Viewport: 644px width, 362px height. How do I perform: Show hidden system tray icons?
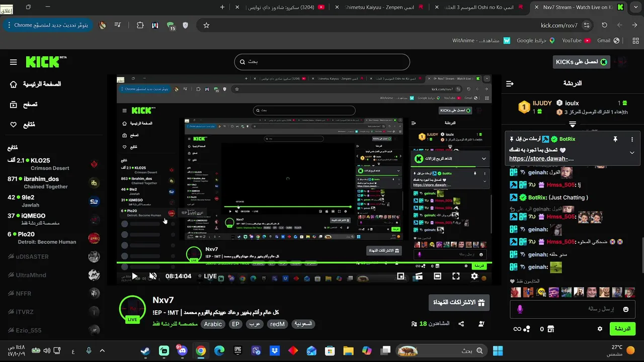(x=102, y=350)
